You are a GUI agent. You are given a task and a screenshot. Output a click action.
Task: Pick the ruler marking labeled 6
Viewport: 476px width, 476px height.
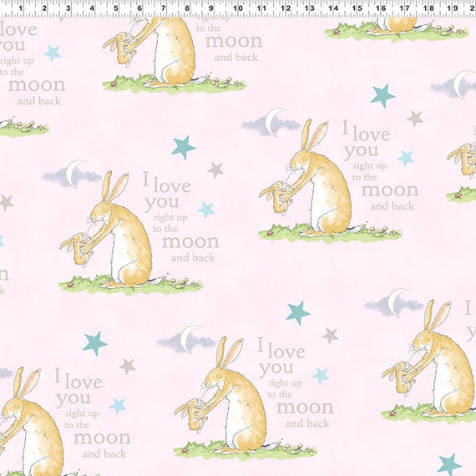pos(139,8)
